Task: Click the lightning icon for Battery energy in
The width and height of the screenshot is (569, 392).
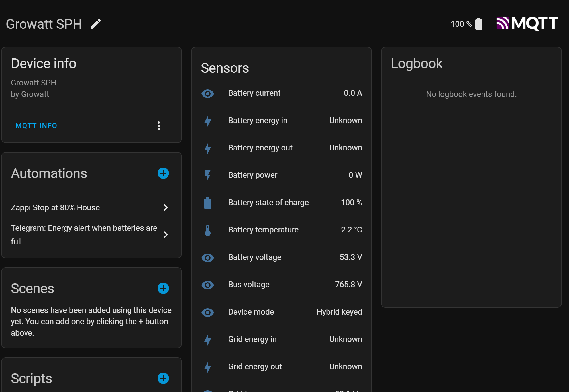Action: 208,121
